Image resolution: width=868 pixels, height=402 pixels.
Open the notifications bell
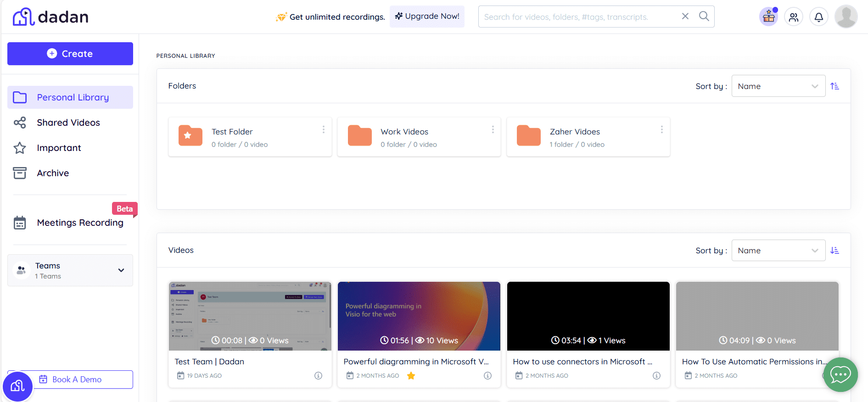[818, 17]
